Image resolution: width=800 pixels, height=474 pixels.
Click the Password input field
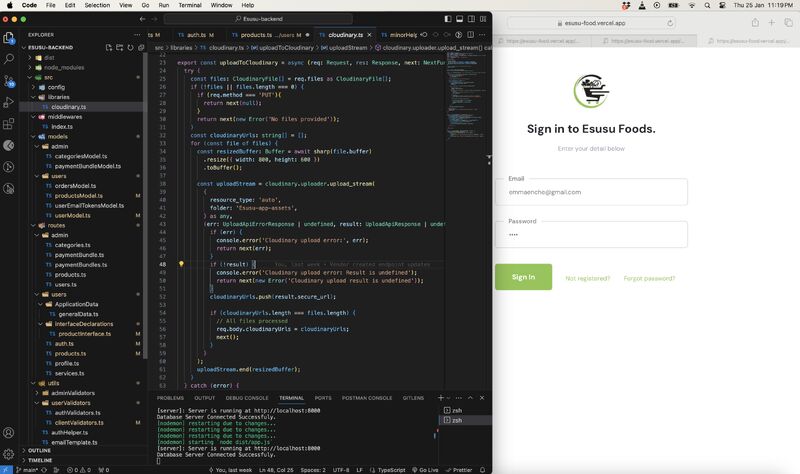[x=591, y=235]
